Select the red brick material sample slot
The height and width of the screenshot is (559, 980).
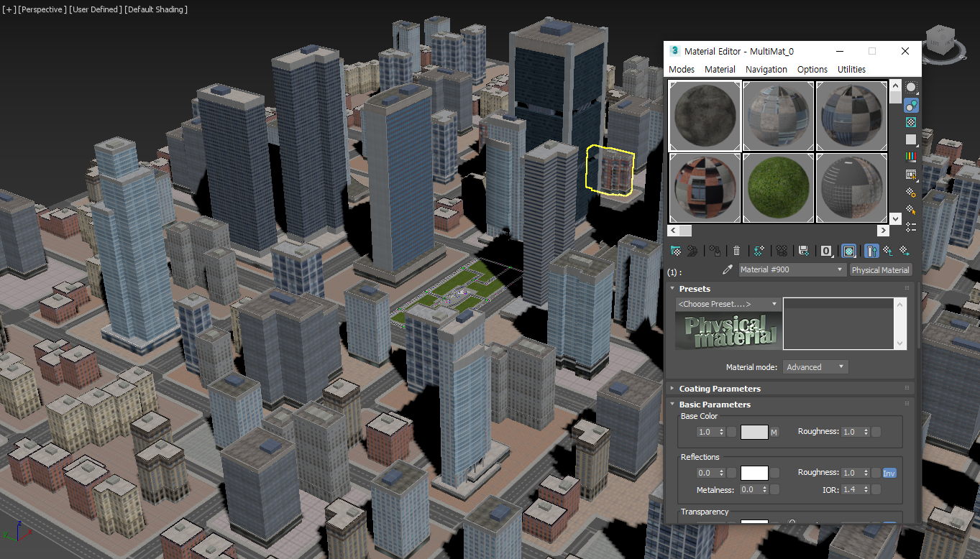coord(705,187)
